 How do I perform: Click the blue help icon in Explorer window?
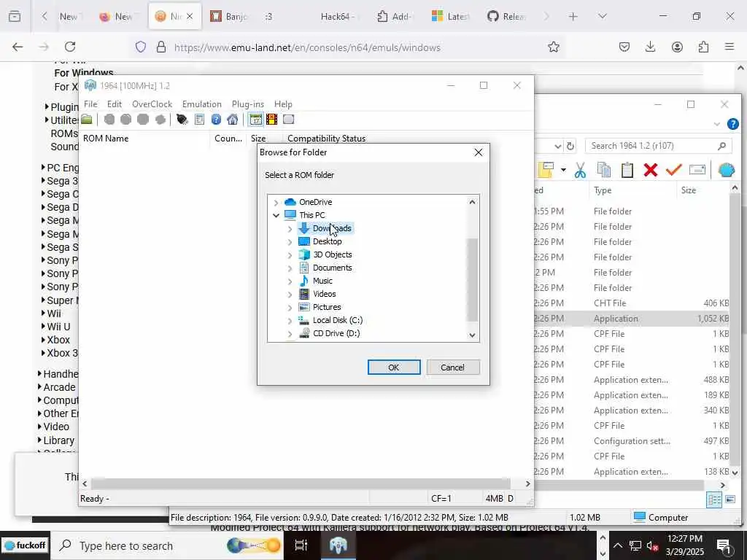click(732, 124)
